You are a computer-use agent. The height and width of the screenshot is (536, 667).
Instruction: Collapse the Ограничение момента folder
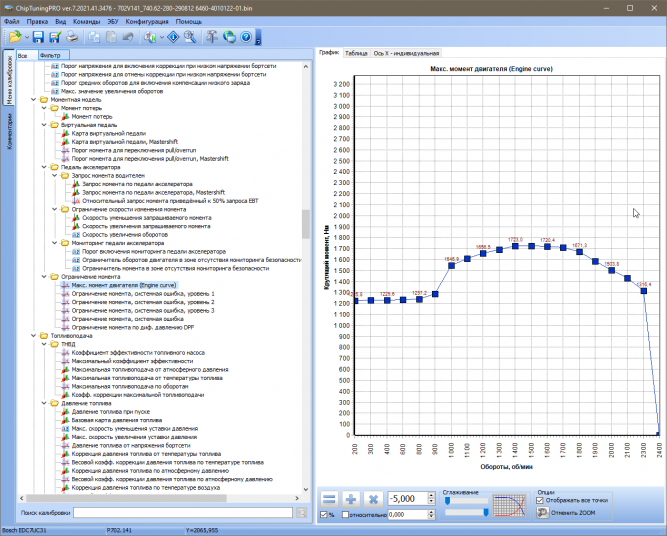[x=44, y=277]
